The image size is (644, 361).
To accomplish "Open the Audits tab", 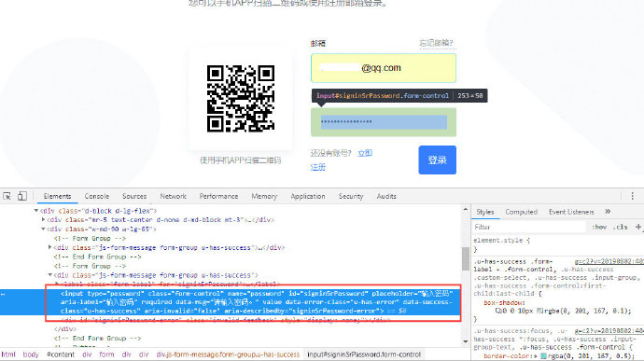I will point(386,196).
